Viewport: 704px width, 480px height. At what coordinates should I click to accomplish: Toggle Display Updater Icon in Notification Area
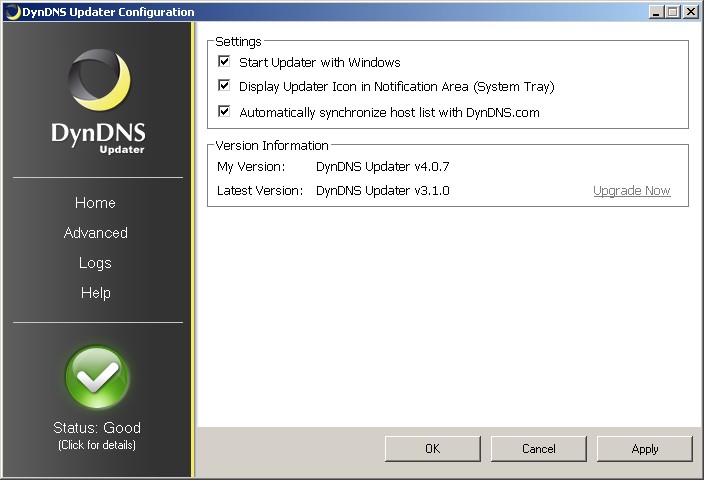pos(224,85)
